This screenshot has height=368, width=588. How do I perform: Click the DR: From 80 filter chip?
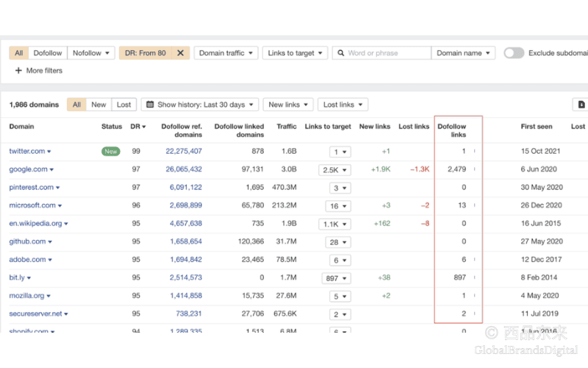tap(146, 53)
